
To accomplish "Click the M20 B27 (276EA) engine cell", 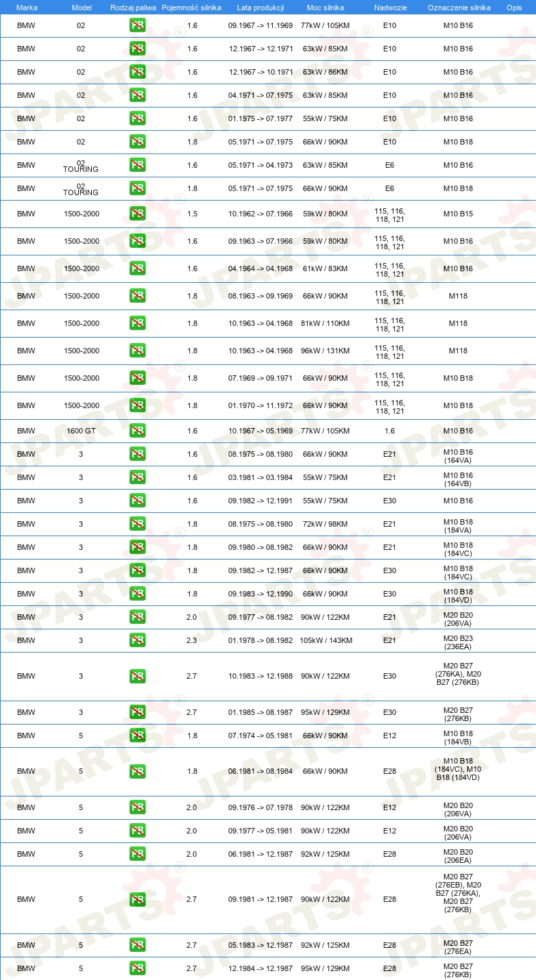I will tap(458, 946).
